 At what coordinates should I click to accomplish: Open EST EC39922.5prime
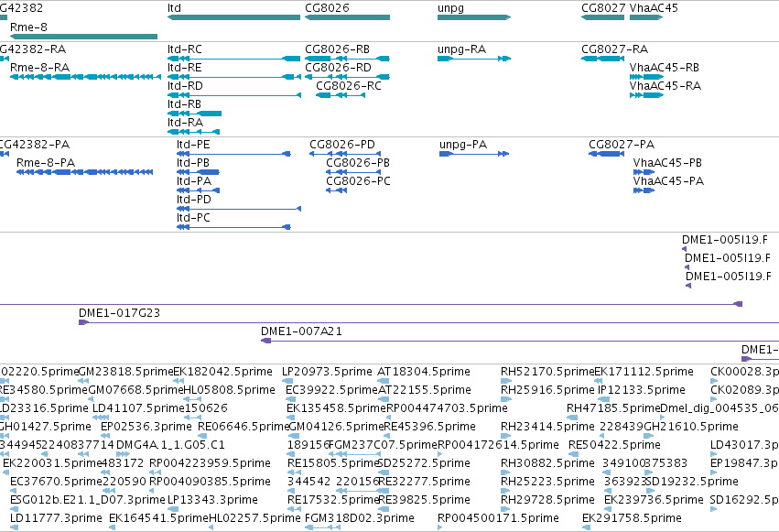(332, 390)
